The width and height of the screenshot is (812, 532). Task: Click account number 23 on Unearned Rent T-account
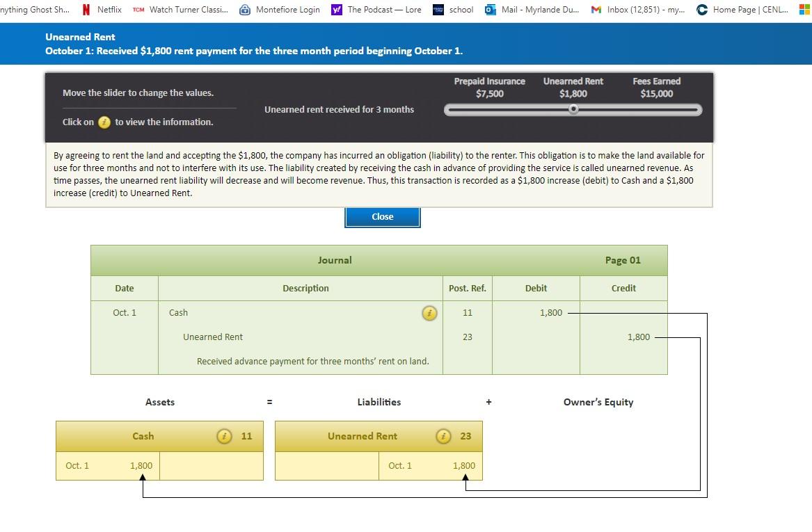point(465,436)
